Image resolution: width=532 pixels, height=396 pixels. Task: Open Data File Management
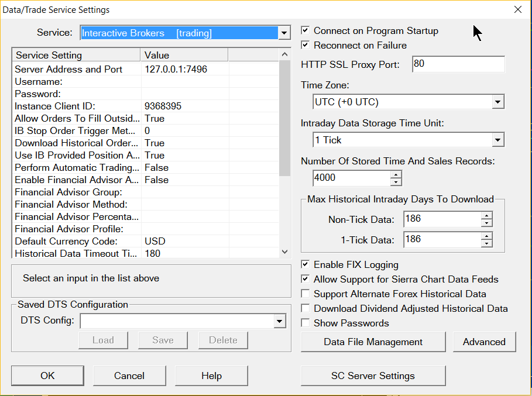[x=373, y=342]
